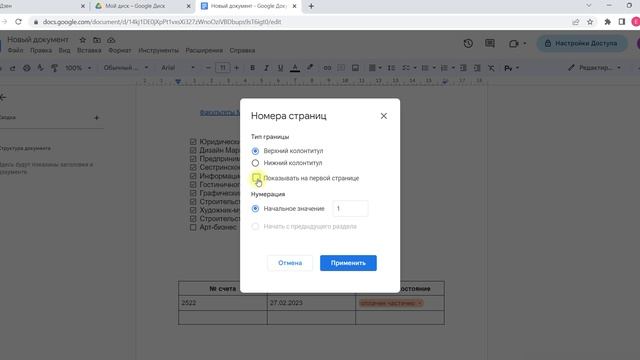The height and width of the screenshot is (360, 640).
Task: Reload the page in the browser
Action: click(18, 22)
